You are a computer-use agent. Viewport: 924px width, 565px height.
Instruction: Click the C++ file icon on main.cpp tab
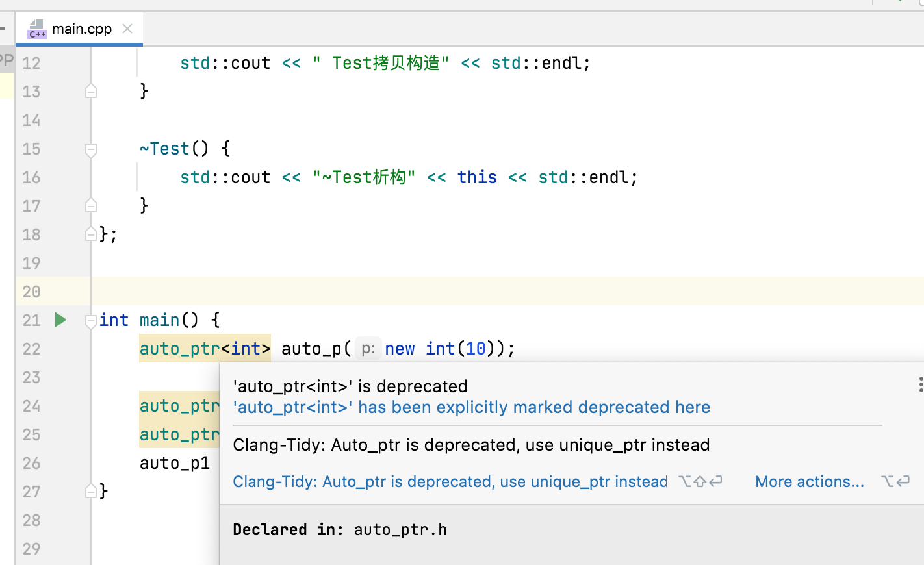[x=37, y=29]
